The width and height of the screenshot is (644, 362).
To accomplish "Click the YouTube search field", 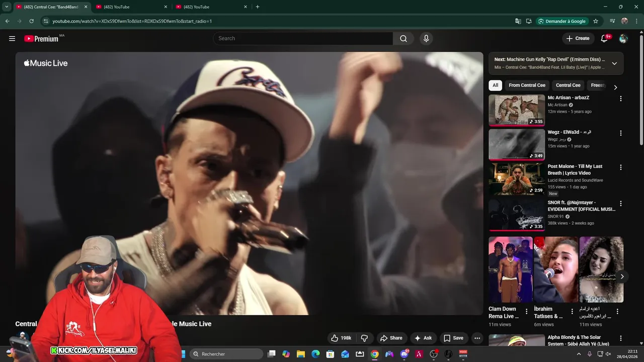I will [x=303, y=38].
